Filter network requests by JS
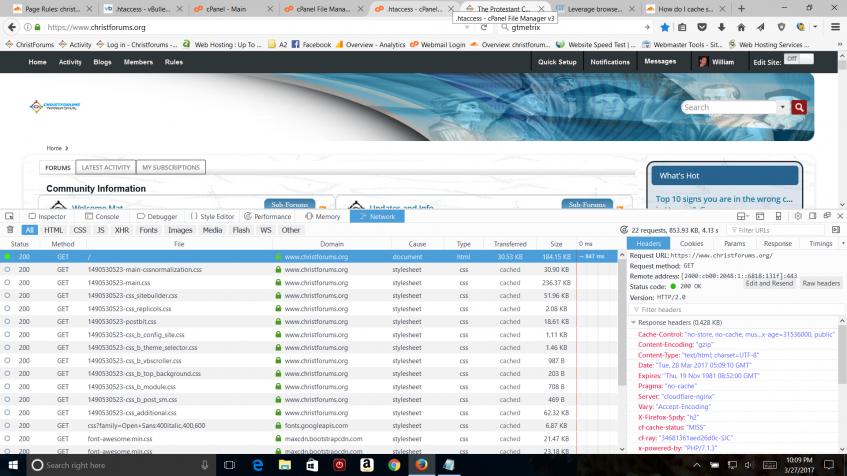 pyautogui.click(x=100, y=230)
